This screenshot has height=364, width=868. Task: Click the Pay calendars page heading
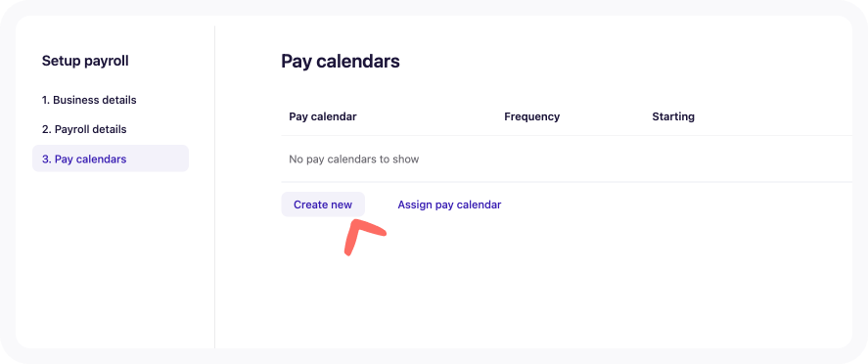[x=341, y=62]
